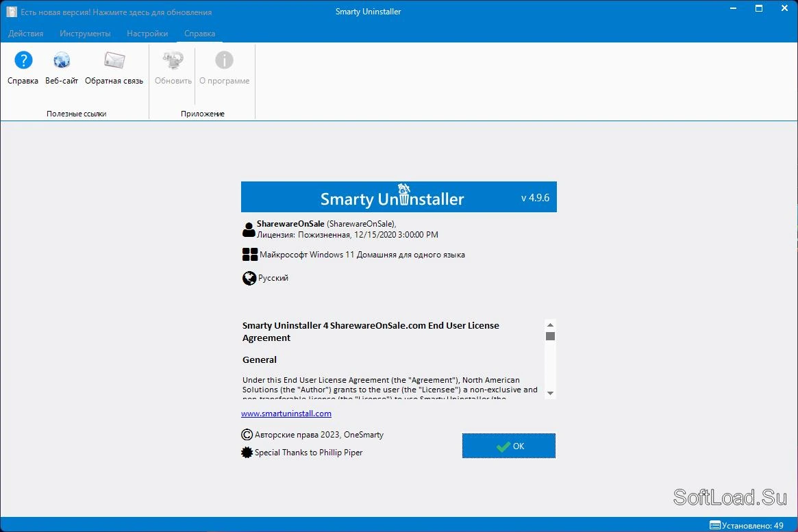Click license scrollbar up arrow

[550, 325]
